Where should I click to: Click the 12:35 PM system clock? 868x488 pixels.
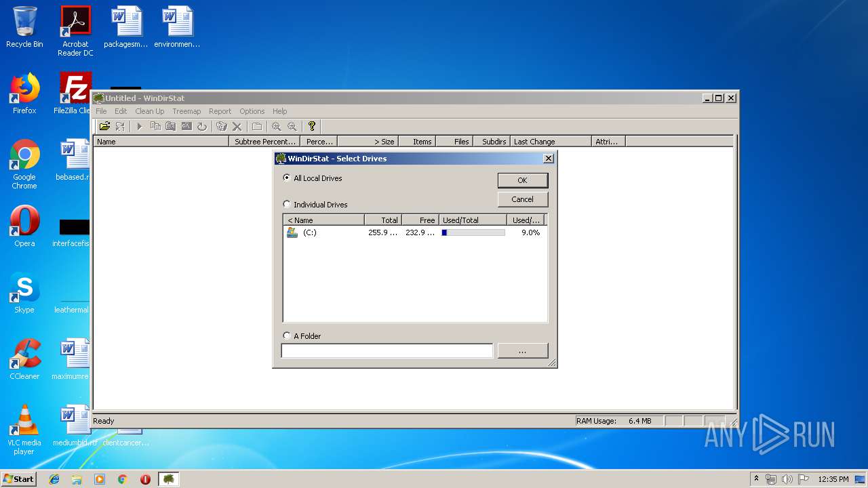(833, 479)
